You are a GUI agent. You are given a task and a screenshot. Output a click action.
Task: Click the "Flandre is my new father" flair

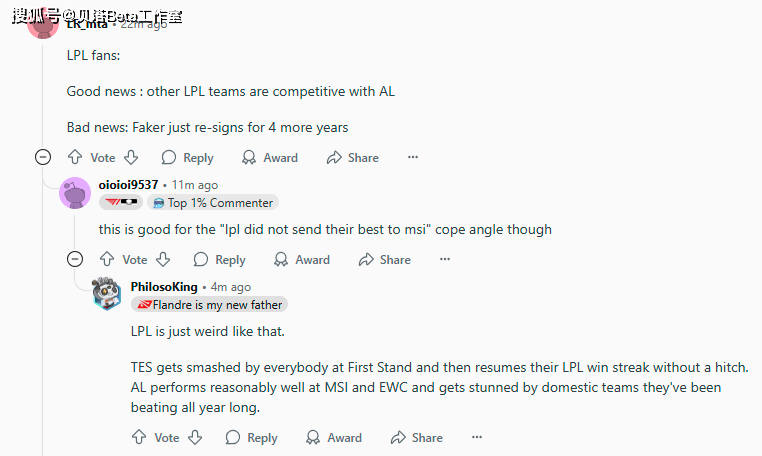click(x=209, y=305)
